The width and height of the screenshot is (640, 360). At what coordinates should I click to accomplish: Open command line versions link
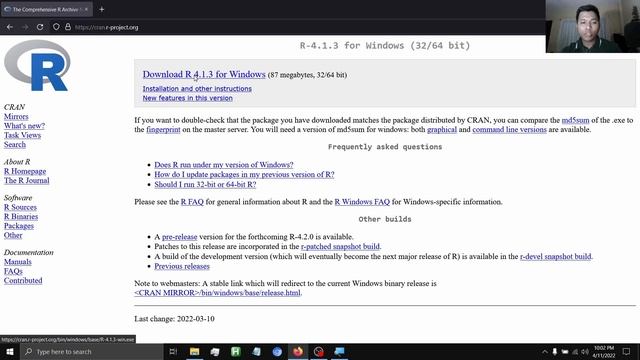coord(509,129)
